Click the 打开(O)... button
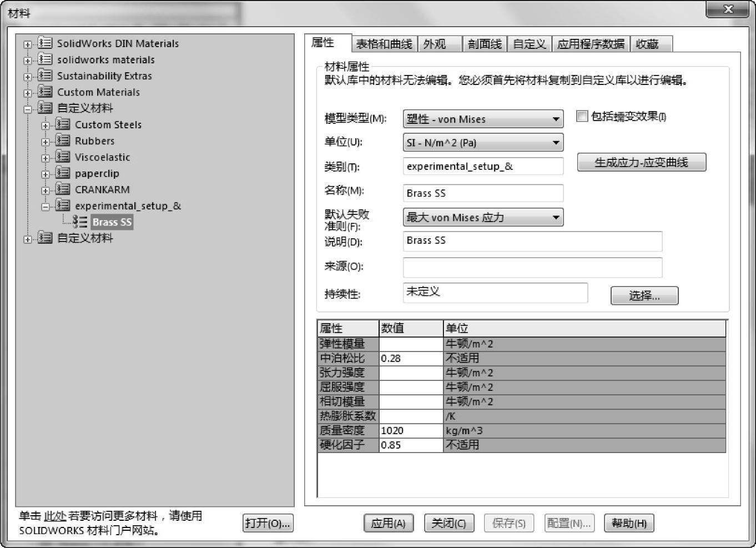The height and width of the screenshot is (548, 756). point(268,523)
